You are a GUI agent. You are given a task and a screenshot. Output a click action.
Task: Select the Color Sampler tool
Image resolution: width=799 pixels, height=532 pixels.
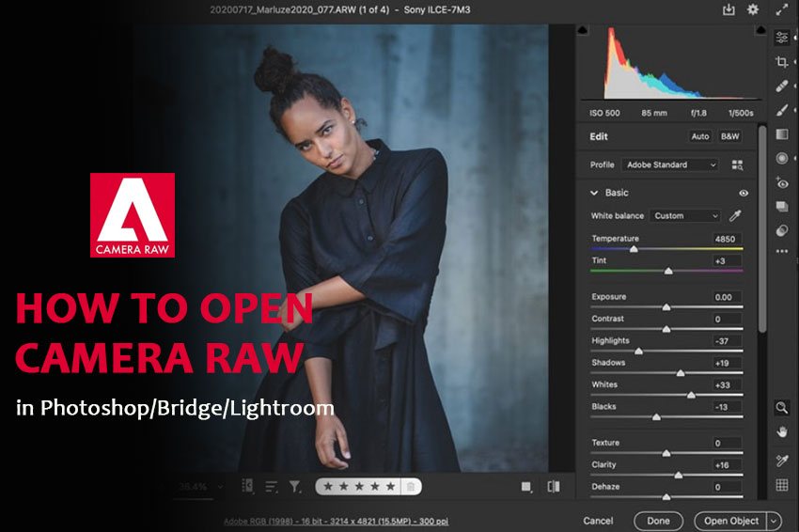tap(782, 461)
